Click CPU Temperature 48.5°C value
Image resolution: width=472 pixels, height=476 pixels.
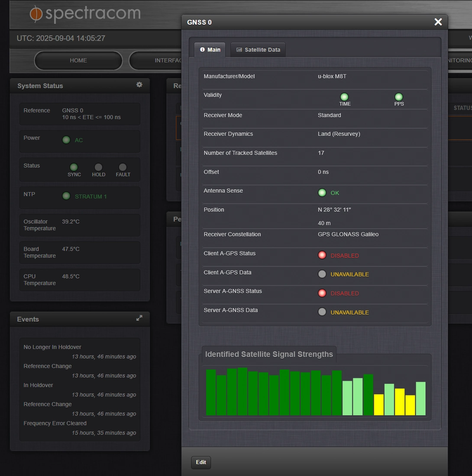click(71, 276)
